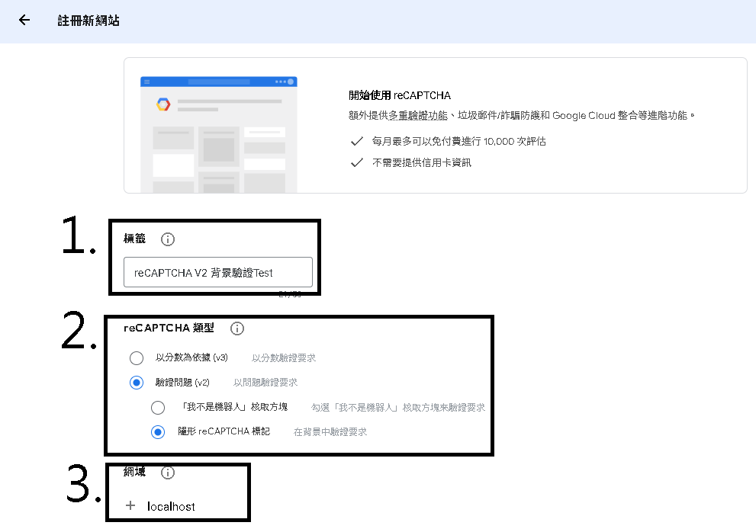Pick the 隱形 reCAPTCHA 標記 radio button
The height and width of the screenshot is (532, 756).
tap(158, 432)
